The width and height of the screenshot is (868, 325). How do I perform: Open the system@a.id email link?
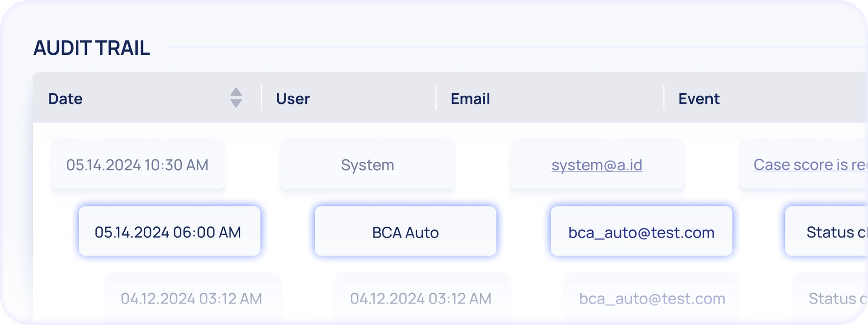(x=597, y=165)
